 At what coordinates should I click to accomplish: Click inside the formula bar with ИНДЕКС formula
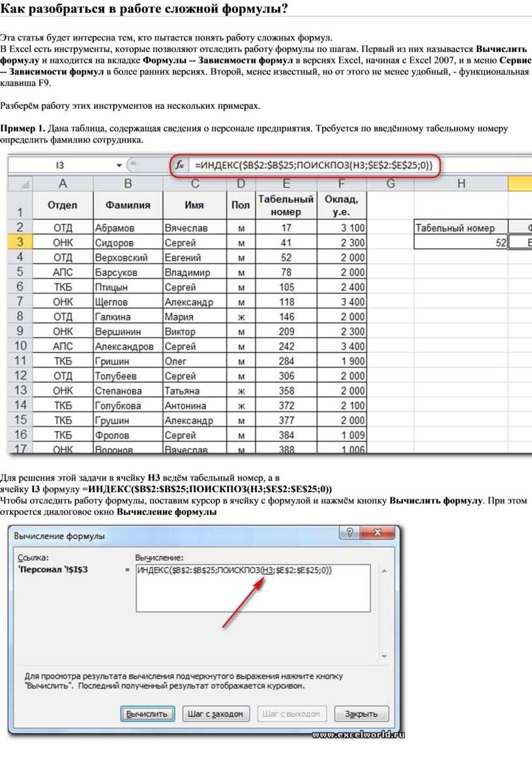pyautogui.click(x=312, y=166)
